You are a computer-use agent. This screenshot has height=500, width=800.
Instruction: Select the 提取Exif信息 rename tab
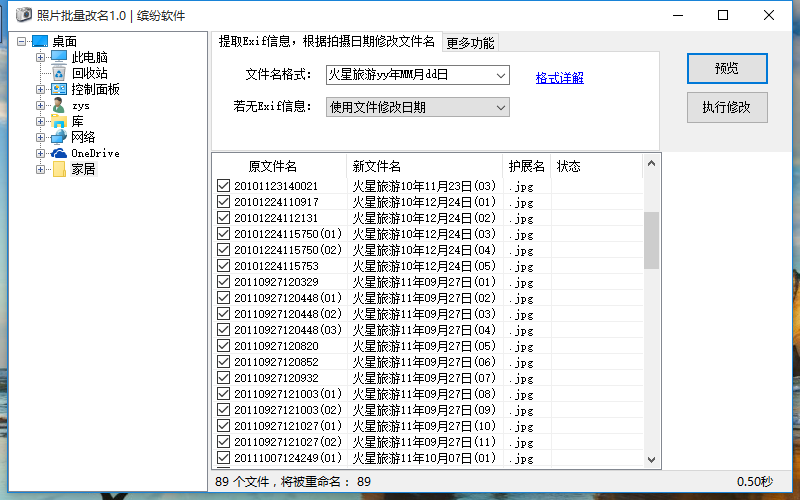click(327, 41)
